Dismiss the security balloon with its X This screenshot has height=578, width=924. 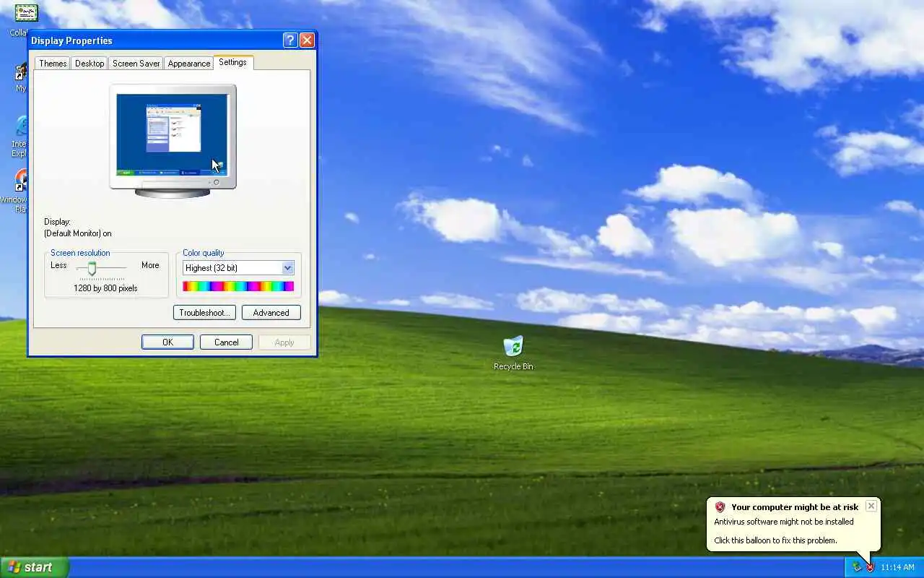coord(871,506)
